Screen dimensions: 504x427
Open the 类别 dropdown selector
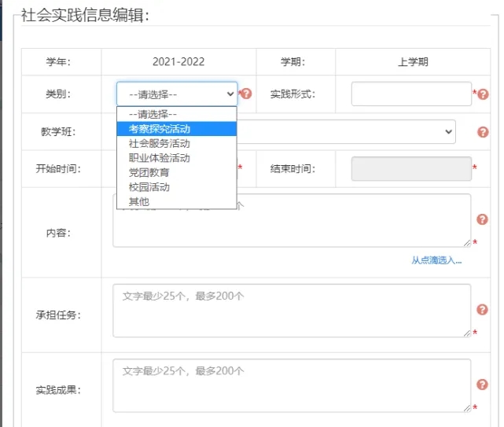pyautogui.click(x=176, y=94)
